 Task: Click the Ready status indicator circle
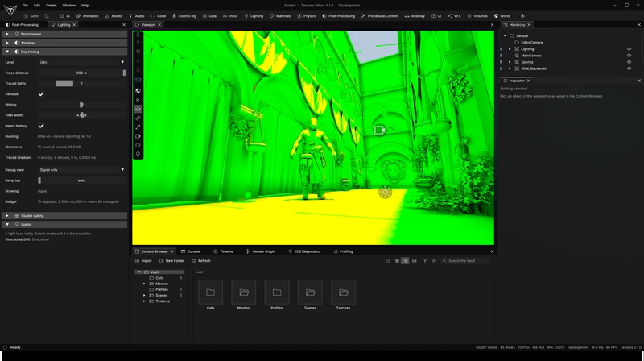5,347
